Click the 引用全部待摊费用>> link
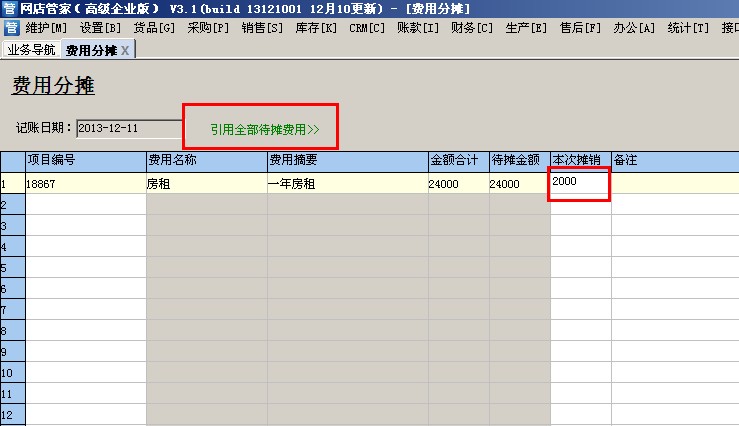 (264, 129)
